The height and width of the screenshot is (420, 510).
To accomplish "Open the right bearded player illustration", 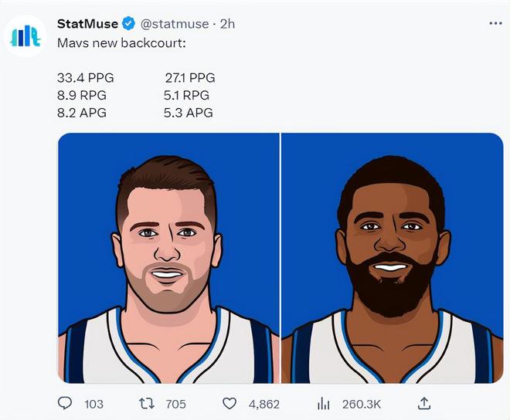I will 393,258.
